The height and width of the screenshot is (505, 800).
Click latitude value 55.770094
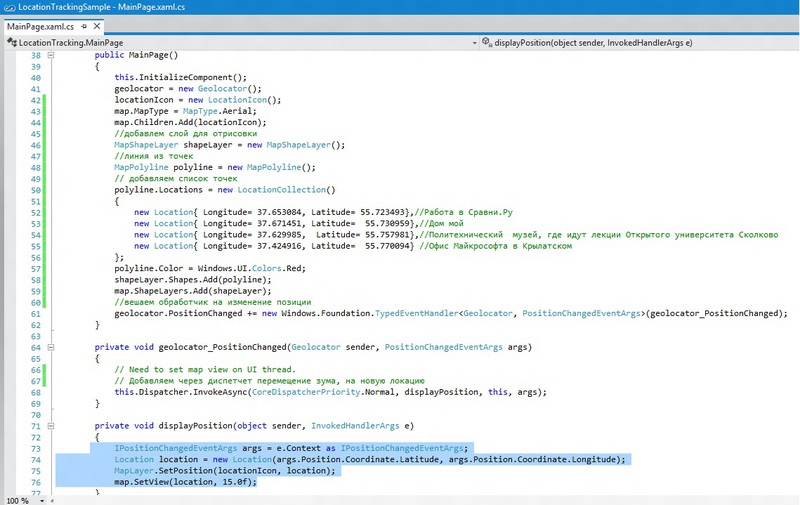click(387, 246)
